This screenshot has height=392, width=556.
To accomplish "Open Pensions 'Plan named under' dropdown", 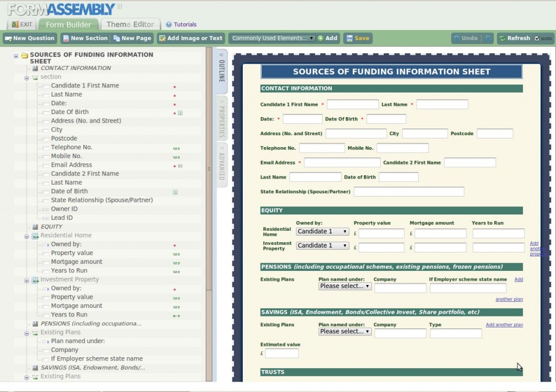I will tap(345, 286).
